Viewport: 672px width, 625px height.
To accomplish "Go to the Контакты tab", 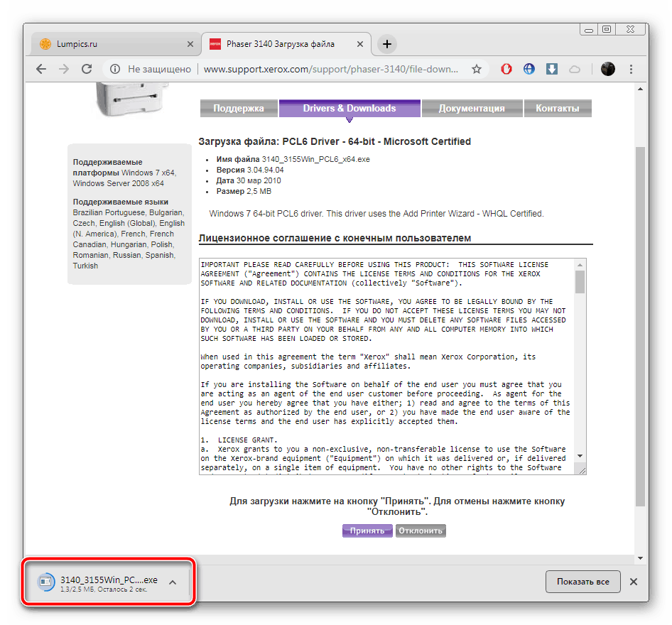I will [557, 109].
